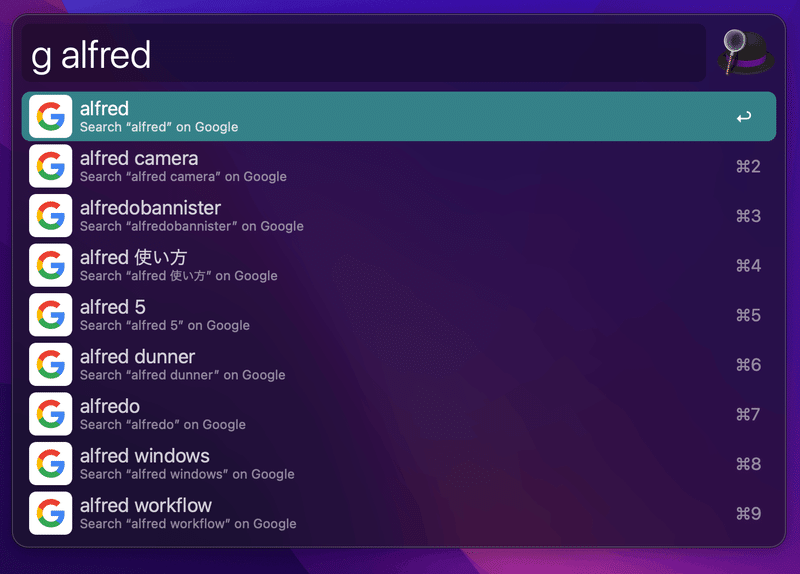
Task: Click the ⌘7 shortcut label
Action: 748,414
